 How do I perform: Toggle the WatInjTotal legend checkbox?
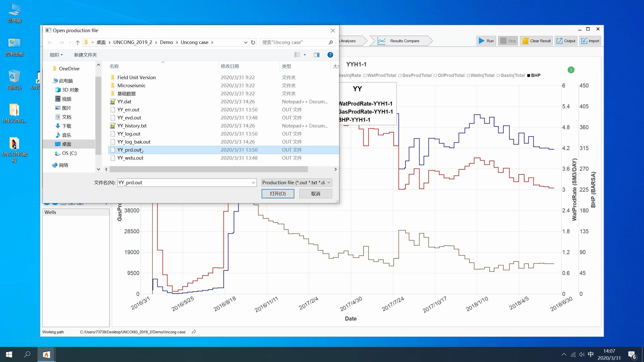pyautogui.click(x=468, y=75)
